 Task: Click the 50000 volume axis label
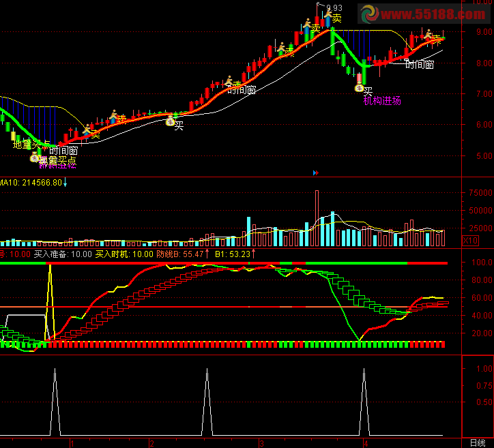pos(480,210)
